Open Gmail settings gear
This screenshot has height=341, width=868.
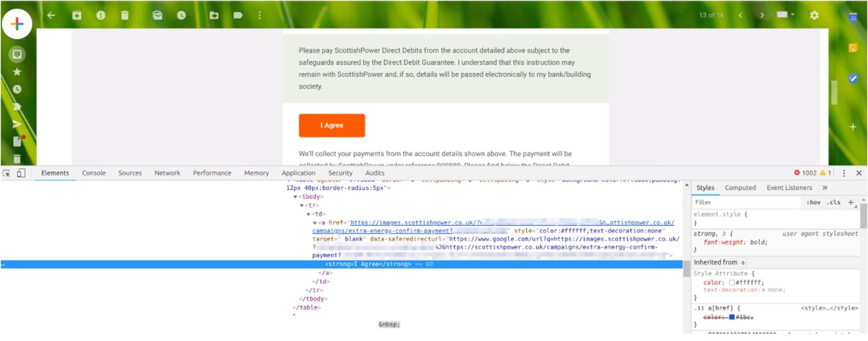[x=814, y=15]
